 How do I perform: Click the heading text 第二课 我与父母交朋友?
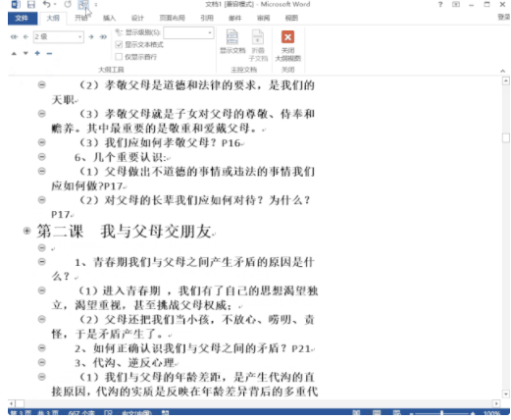124,232
